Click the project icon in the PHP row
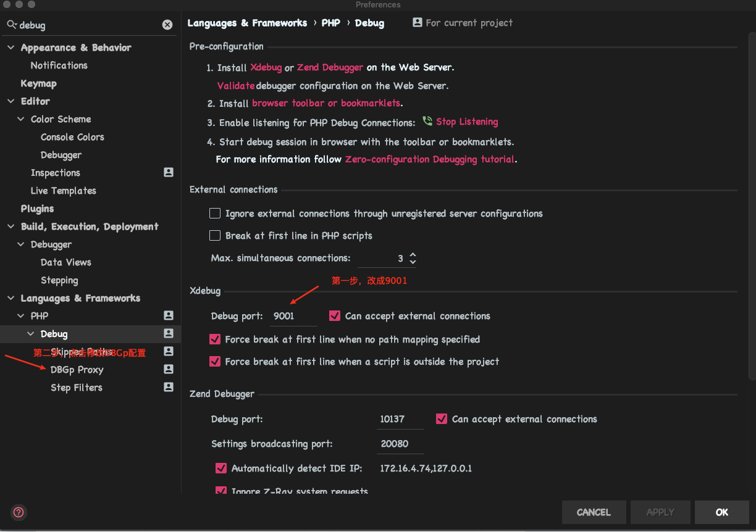Viewport: 756px width, 532px height. pyautogui.click(x=169, y=316)
